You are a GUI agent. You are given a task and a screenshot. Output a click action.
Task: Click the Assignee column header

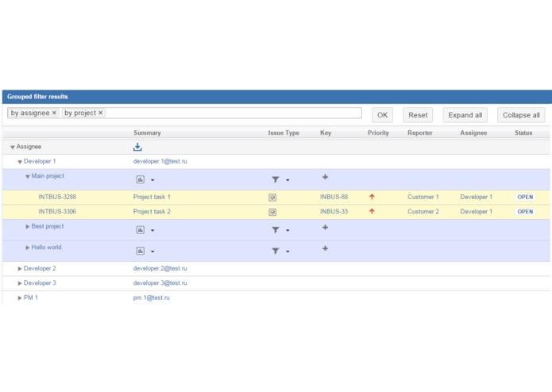pos(473,133)
